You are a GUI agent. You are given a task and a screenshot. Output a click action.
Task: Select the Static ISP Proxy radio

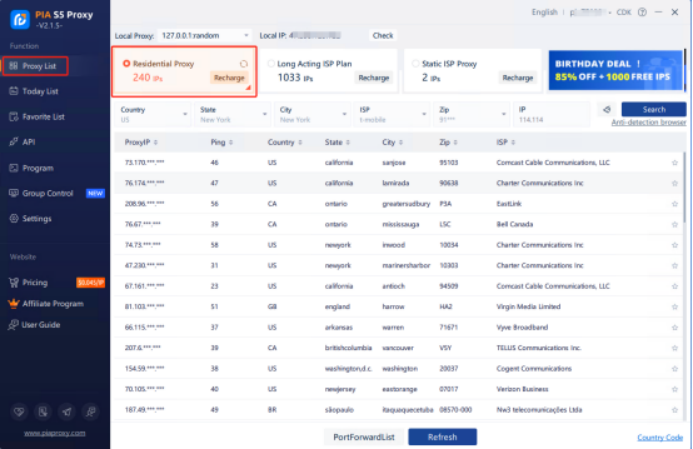(x=415, y=64)
